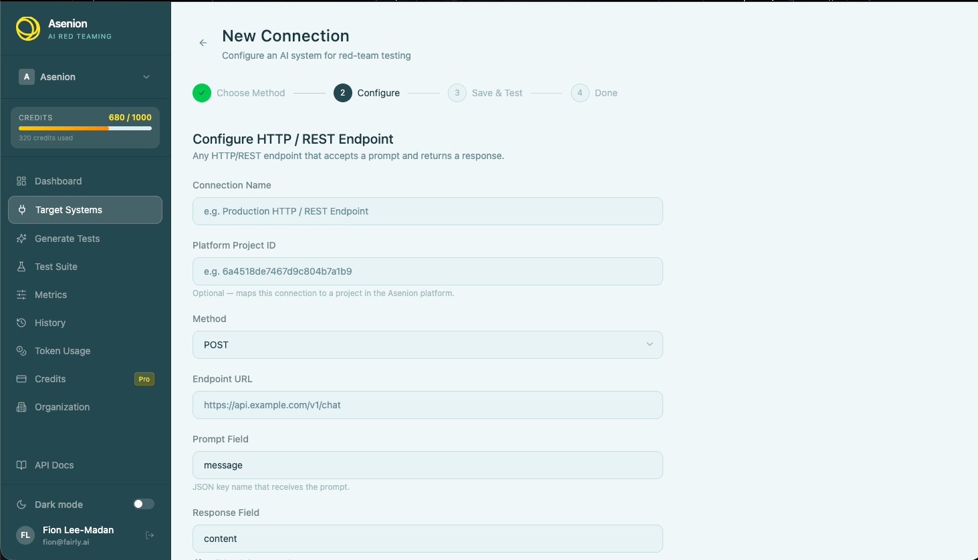Click the Done step 4 indicator

coord(580,93)
